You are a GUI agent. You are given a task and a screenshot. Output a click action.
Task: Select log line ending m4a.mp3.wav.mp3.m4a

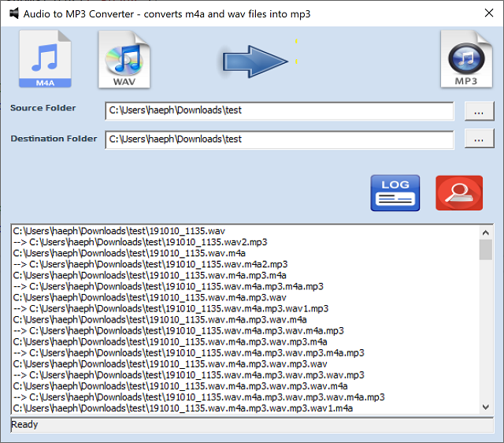pyautogui.click(x=170, y=341)
